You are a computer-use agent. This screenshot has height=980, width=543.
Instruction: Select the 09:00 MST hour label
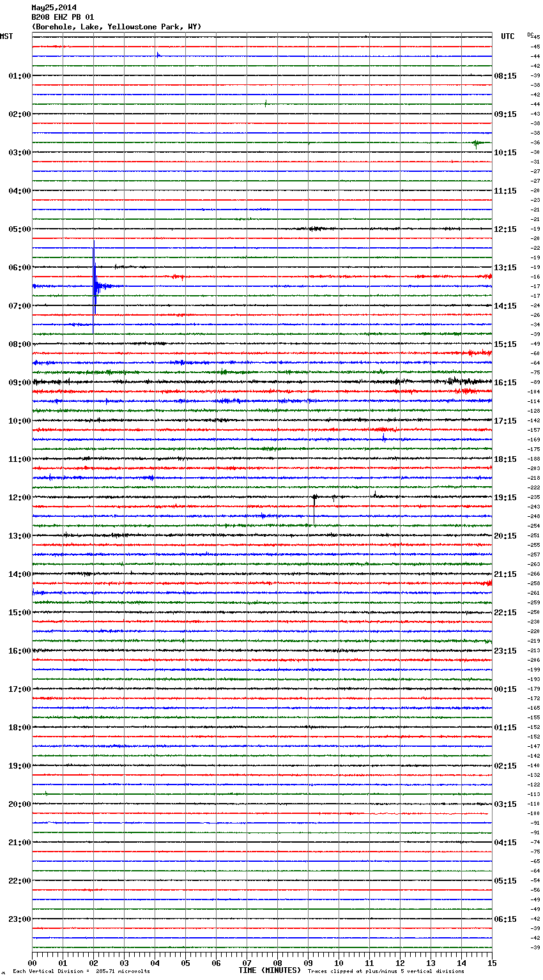[20, 383]
